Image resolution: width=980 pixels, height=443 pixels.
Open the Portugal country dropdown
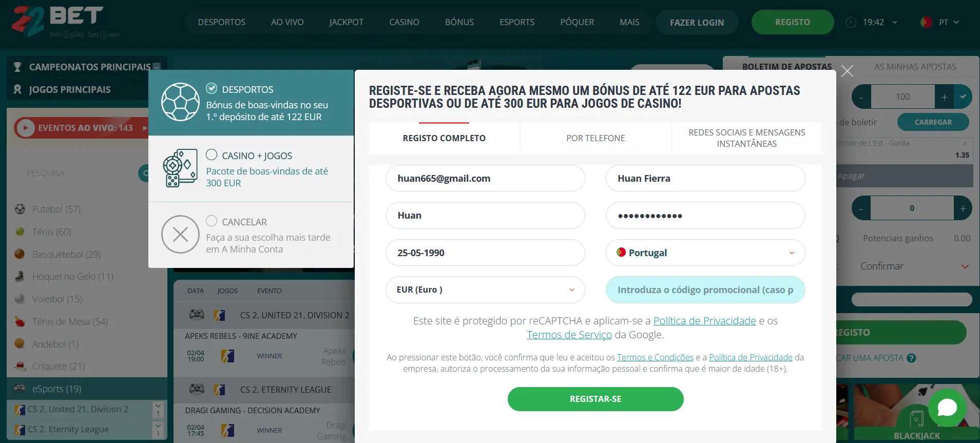[705, 253]
